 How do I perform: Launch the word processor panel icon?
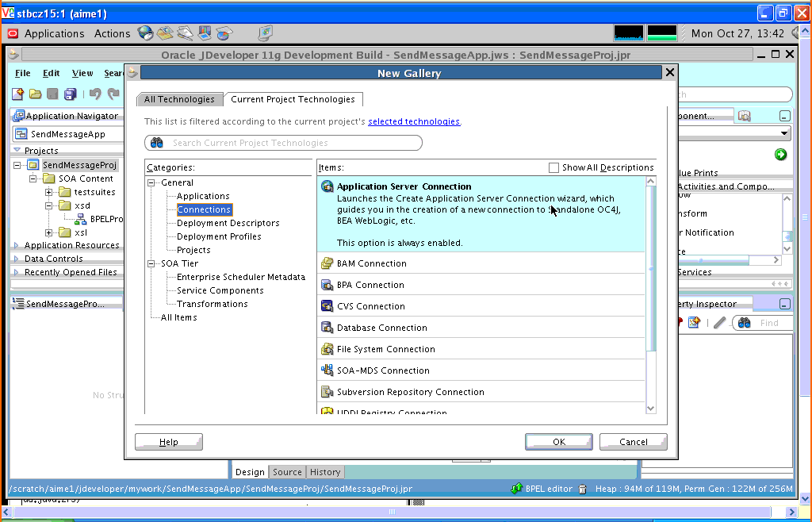click(x=185, y=33)
